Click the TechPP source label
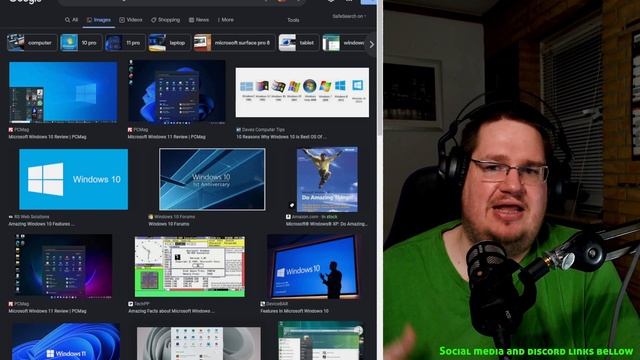 [x=142, y=304]
